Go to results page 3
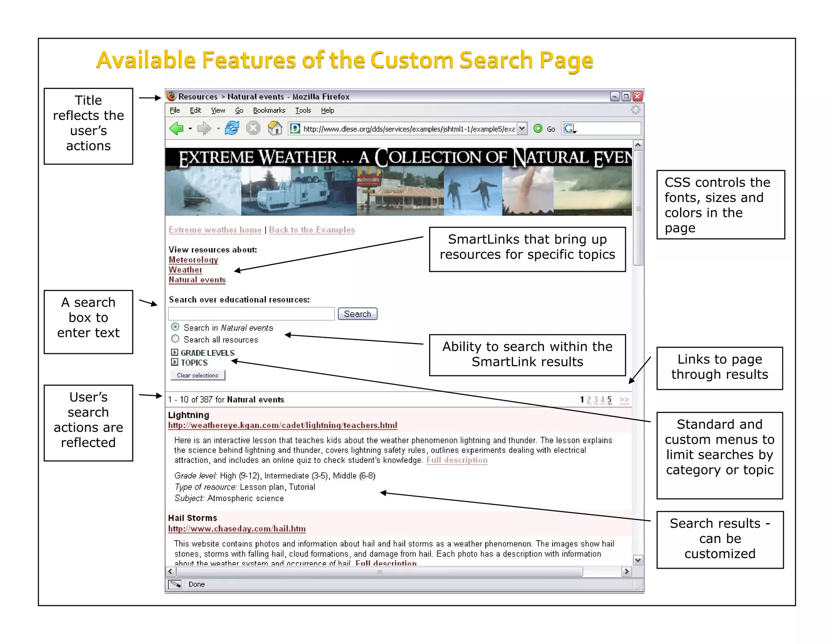Image resolution: width=834 pixels, height=644 pixels. 595,400
